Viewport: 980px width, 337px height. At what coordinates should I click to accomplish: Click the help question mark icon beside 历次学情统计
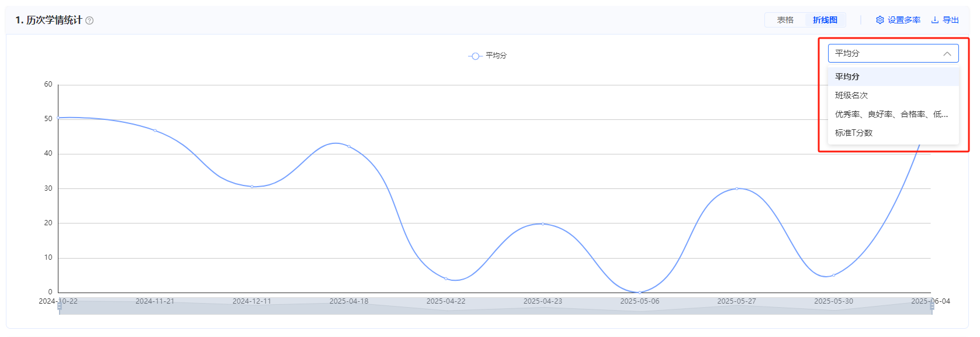89,20
